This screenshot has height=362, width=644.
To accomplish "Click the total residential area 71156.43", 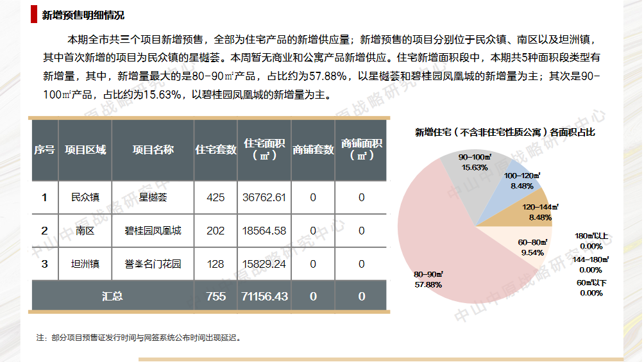I will coord(264,296).
